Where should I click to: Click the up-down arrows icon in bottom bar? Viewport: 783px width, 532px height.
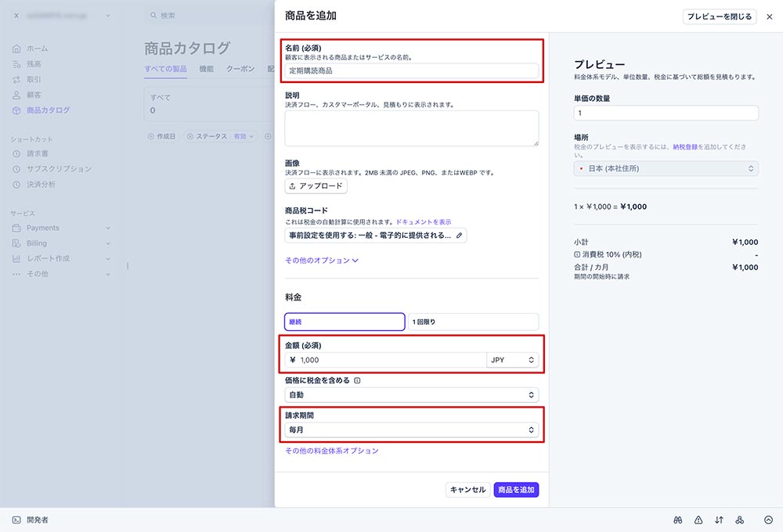pyautogui.click(x=719, y=519)
